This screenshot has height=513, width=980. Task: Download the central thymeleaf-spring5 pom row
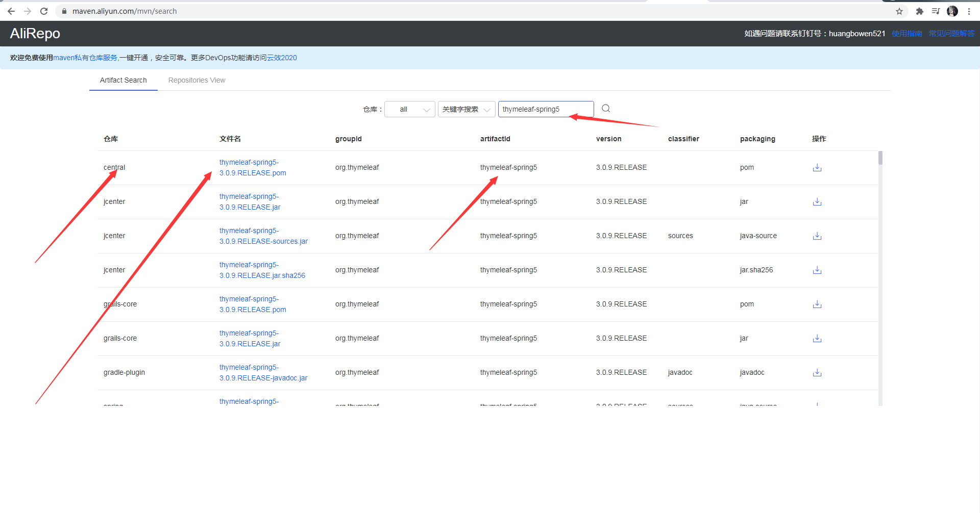pos(817,167)
